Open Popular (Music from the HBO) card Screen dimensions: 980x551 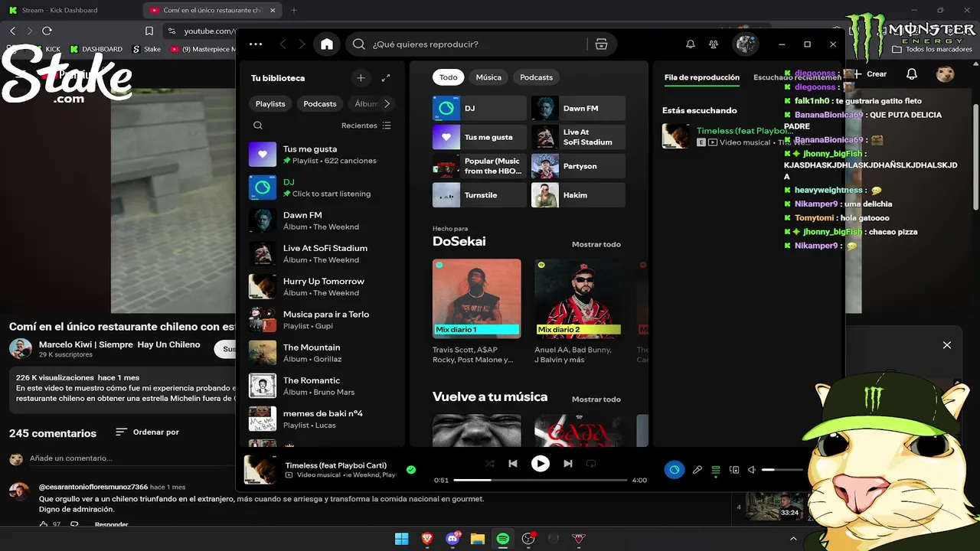coord(479,166)
